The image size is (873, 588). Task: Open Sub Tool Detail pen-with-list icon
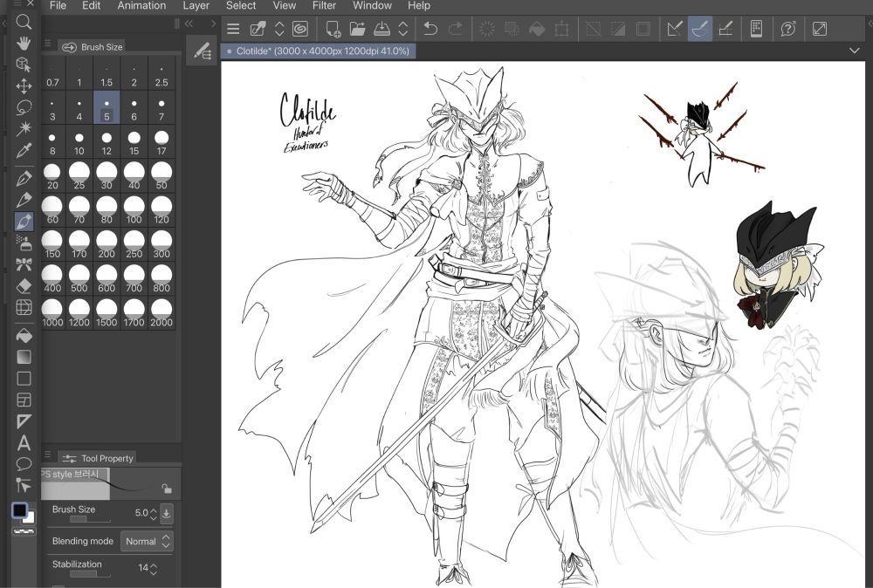pyautogui.click(x=202, y=51)
